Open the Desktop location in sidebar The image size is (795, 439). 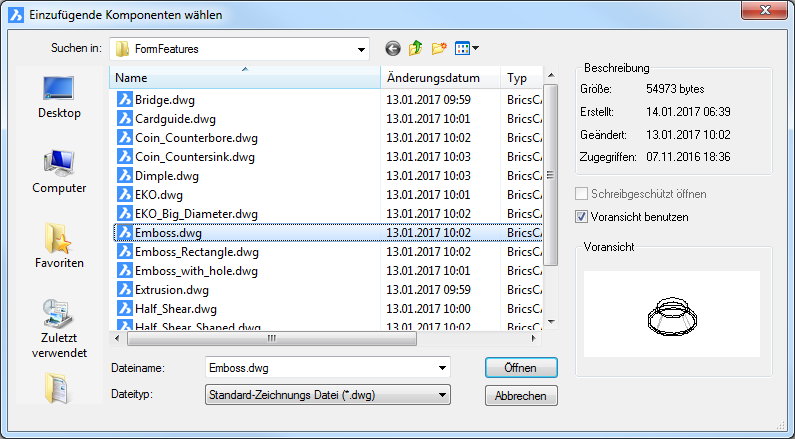click(59, 96)
